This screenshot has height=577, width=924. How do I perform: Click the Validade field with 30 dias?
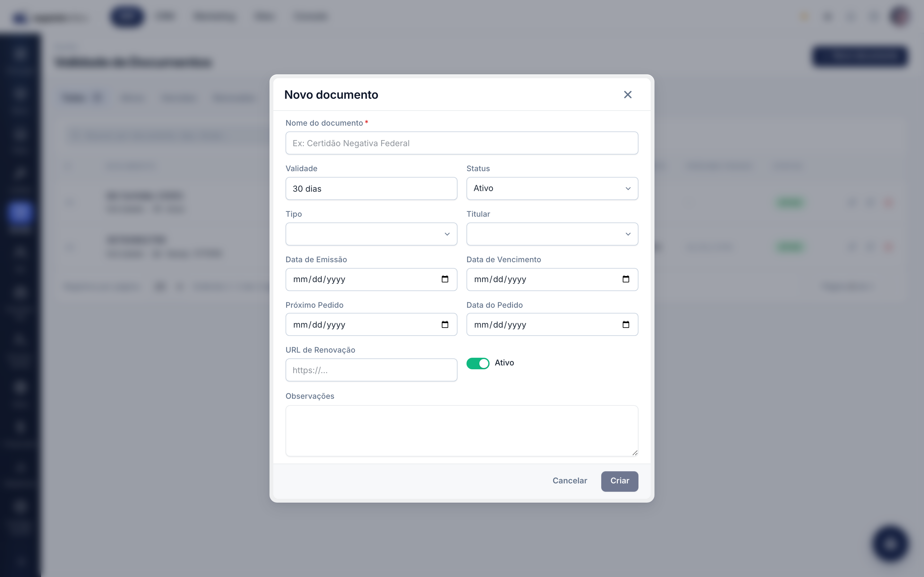pyautogui.click(x=371, y=188)
